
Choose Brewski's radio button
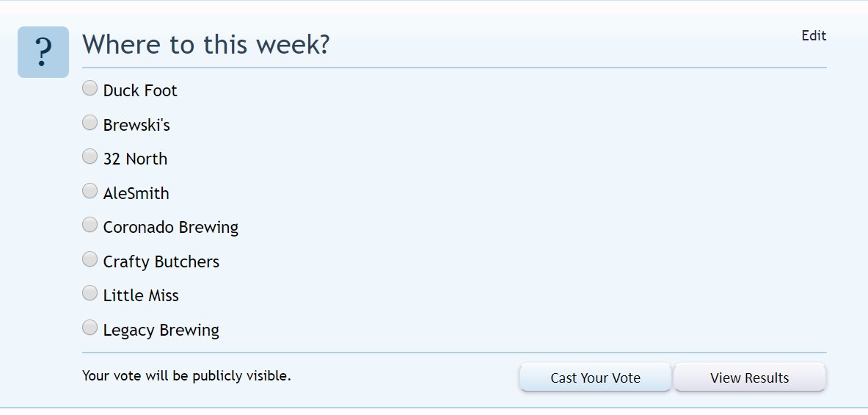tap(90, 123)
